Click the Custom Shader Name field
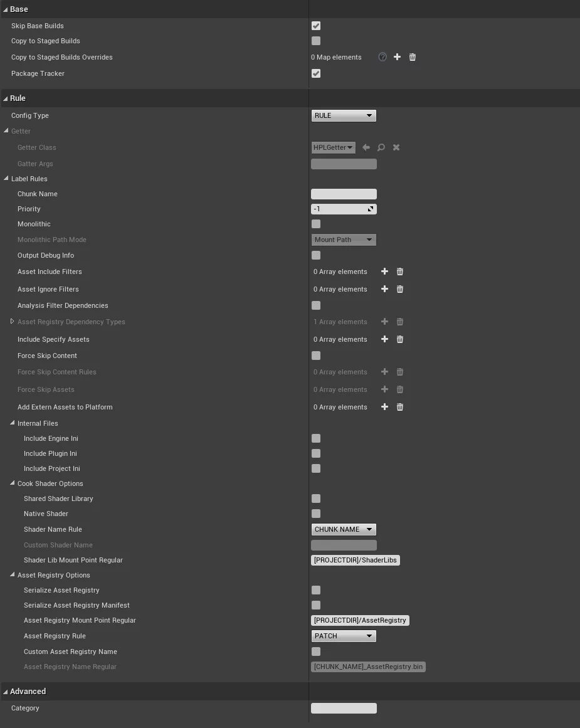This screenshot has height=728, width=580. click(x=344, y=545)
